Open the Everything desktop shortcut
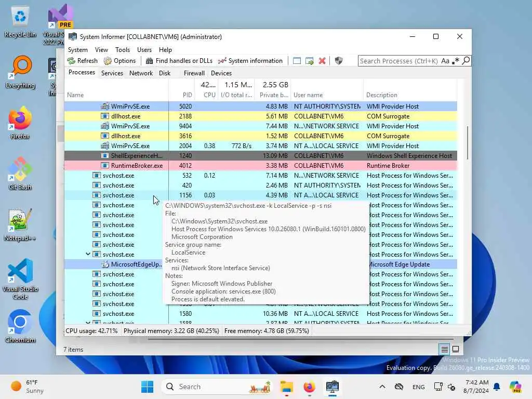Image resolution: width=532 pixels, height=399 pixels. 20,73
